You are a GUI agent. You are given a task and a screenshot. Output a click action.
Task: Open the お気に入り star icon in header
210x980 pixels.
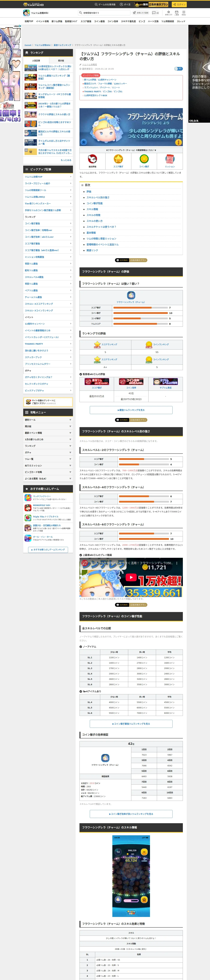point(168,13)
